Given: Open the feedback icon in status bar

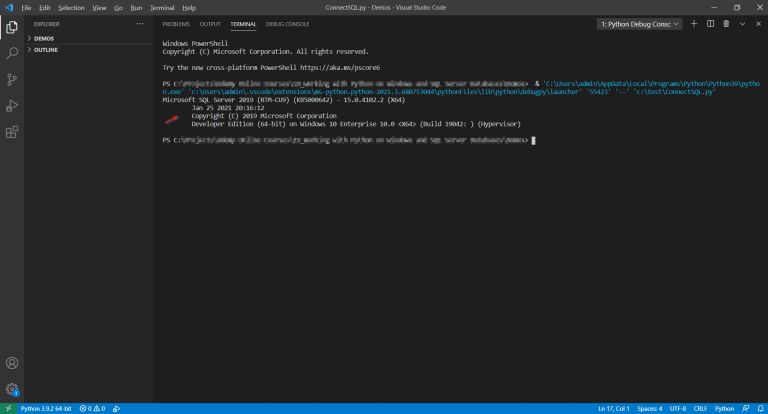Looking at the screenshot, I should pyautogui.click(x=745, y=409).
